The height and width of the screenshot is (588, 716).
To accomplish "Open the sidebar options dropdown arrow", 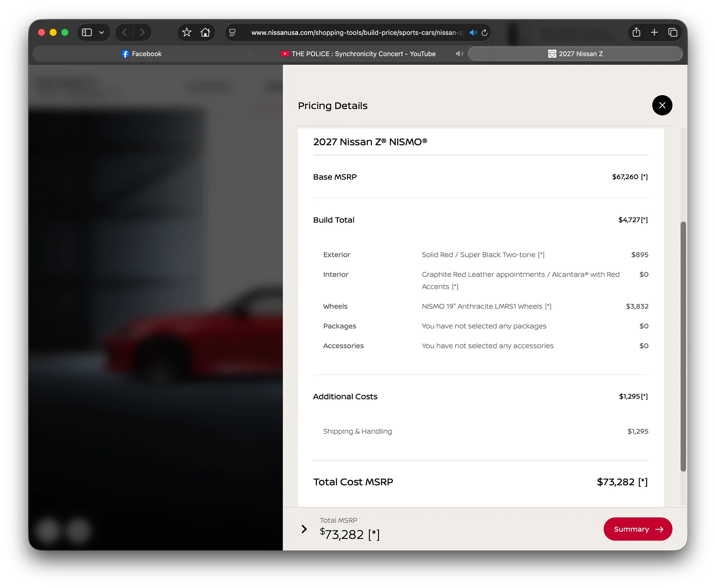I will (102, 33).
